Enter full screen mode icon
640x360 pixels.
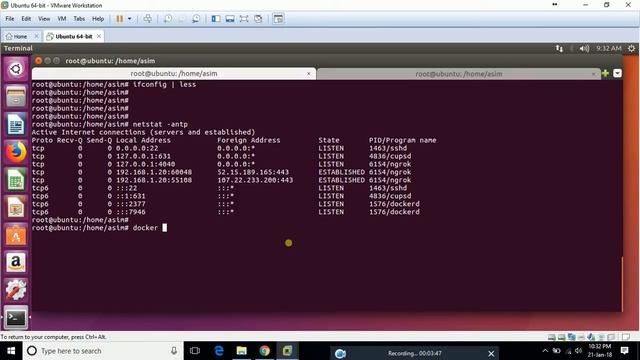point(244,19)
